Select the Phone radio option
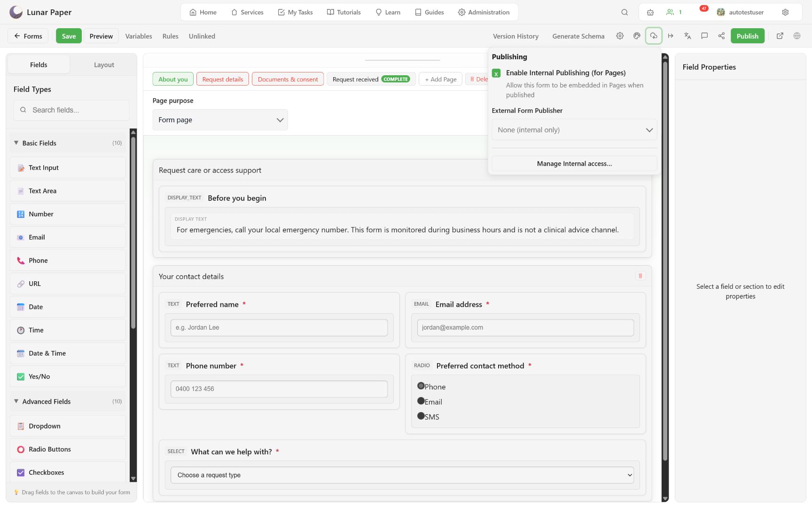Image resolution: width=812 pixels, height=508 pixels. point(421,386)
